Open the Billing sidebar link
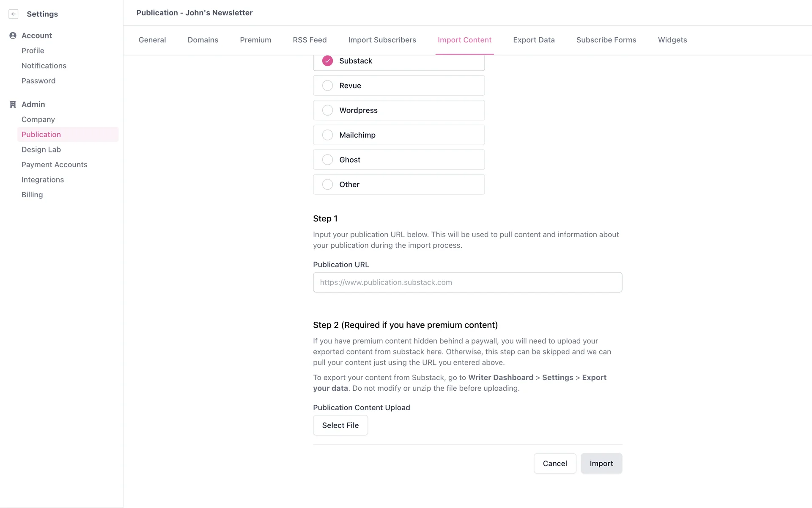The image size is (812, 508). tap(32, 195)
